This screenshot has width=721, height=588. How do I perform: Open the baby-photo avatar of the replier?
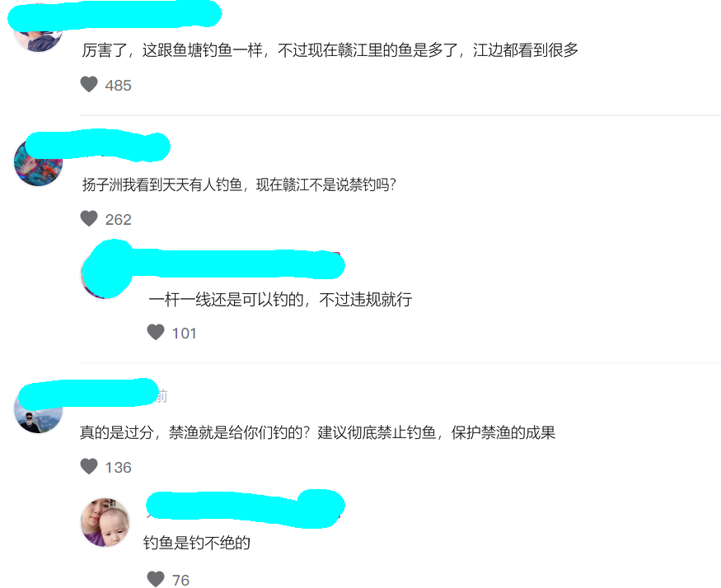point(105,522)
